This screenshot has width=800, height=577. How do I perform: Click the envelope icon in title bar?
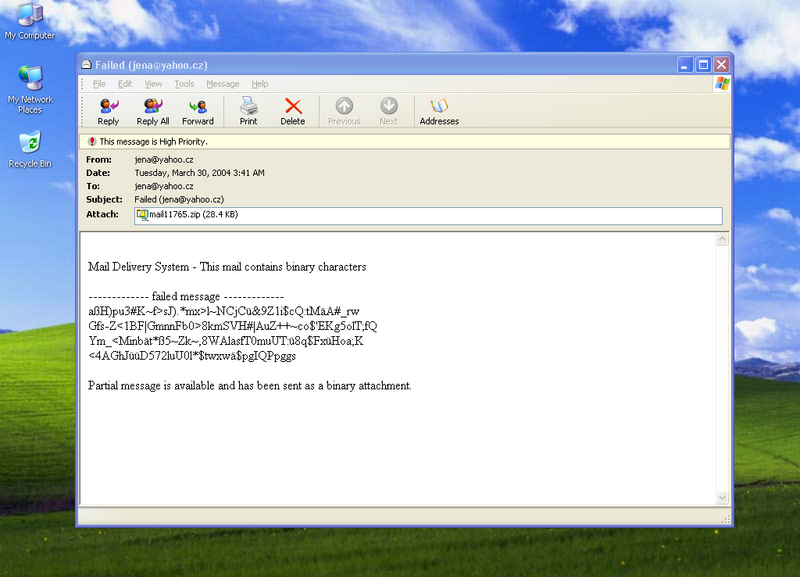[86, 65]
